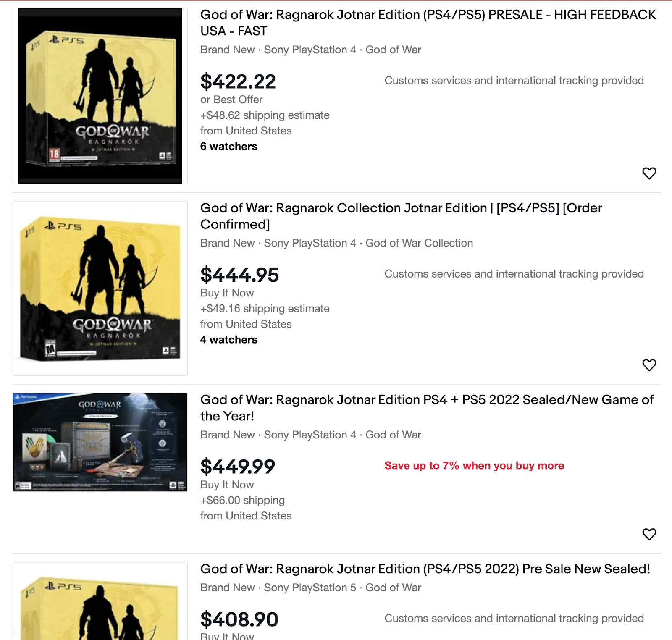
Task: Toggle watchlist heart on $444.95 listing
Action: [649, 365]
